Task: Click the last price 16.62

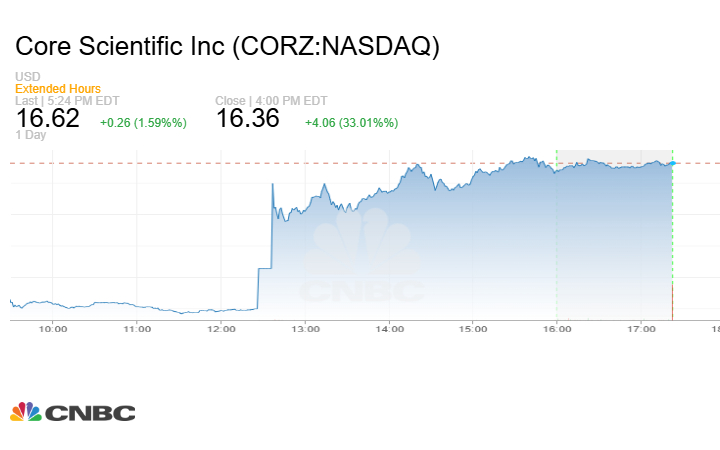Action: [x=47, y=119]
